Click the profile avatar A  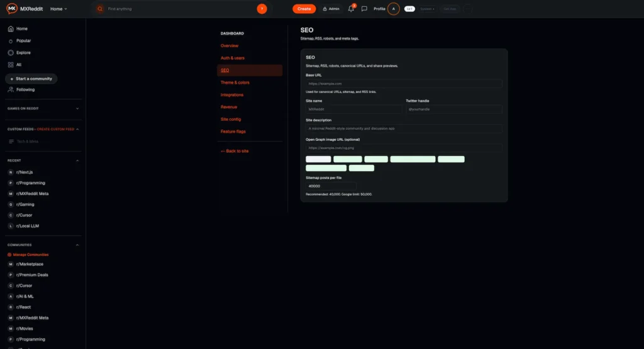coord(394,9)
